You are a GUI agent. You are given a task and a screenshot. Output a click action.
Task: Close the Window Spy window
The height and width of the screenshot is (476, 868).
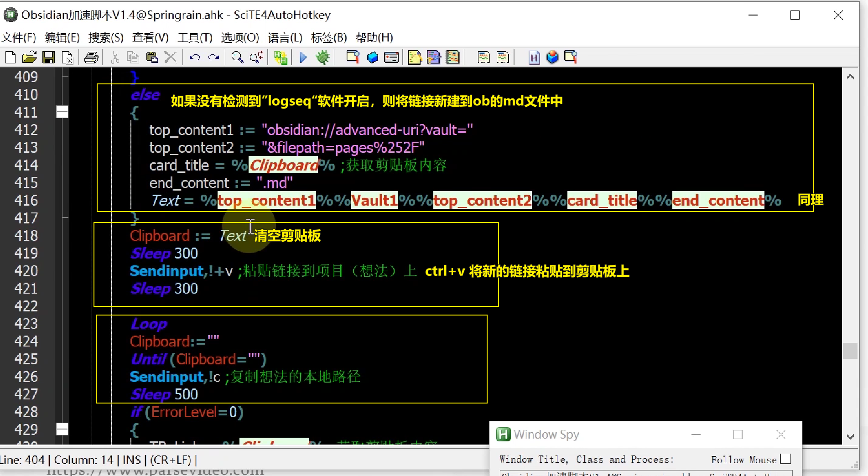click(781, 435)
